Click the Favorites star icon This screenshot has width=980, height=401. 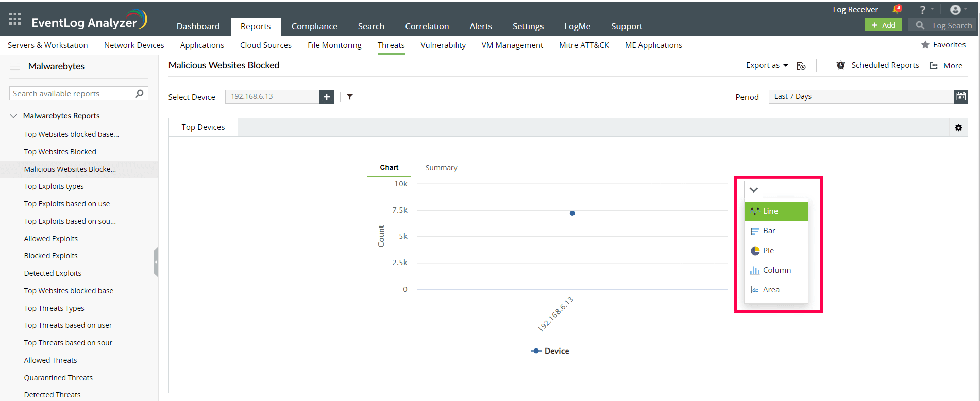(925, 45)
